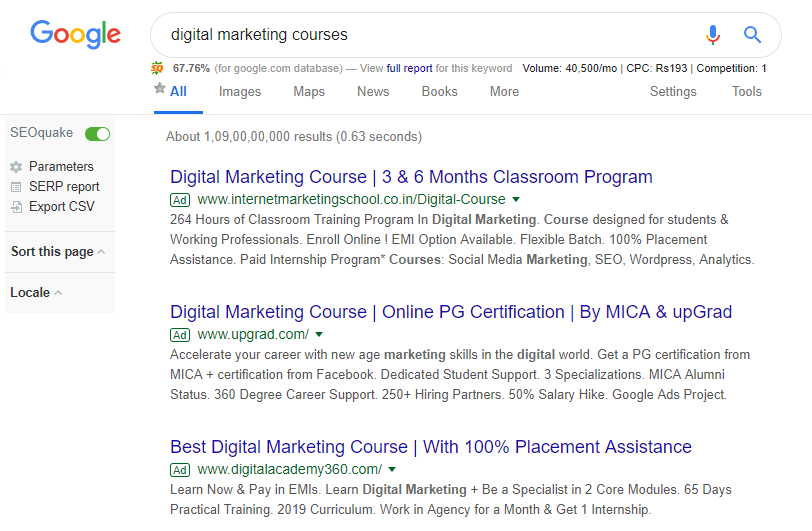Open Best Digital Marketing Course Placement link
Screen dimensions: 812x531
click(x=431, y=447)
